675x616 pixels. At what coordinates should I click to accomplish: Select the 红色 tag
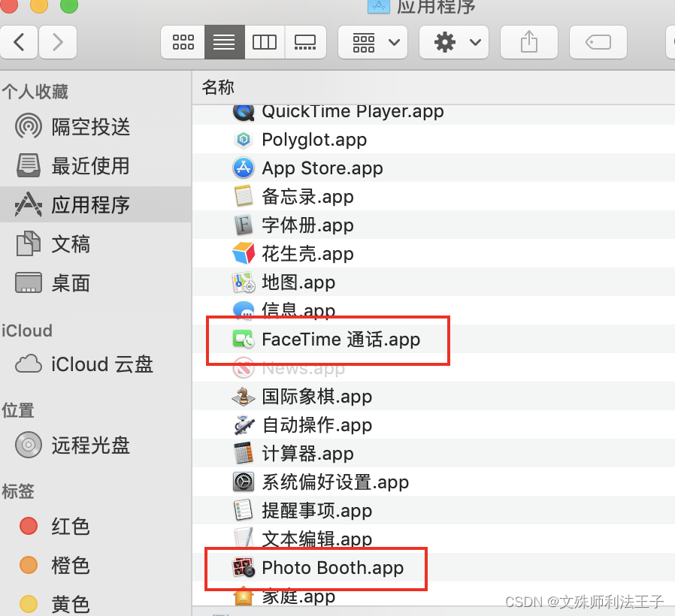tap(96, 526)
